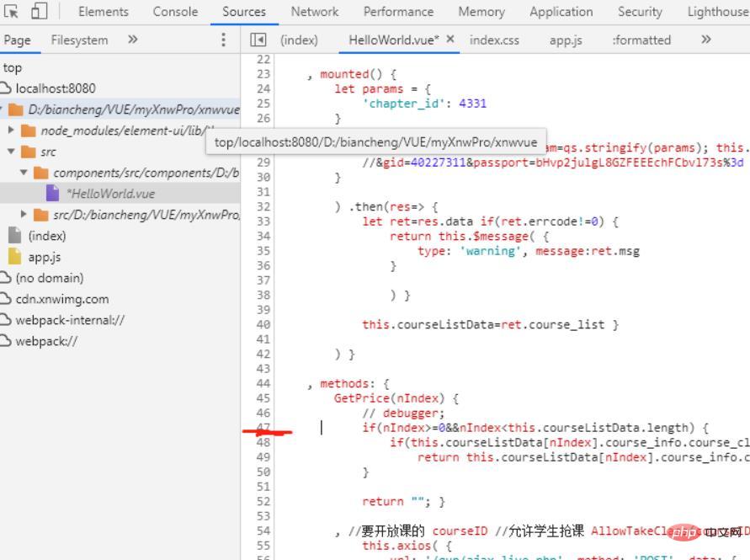The height and width of the screenshot is (560, 750).
Task: Collapse the components/src/components folder
Action: (24, 173)
